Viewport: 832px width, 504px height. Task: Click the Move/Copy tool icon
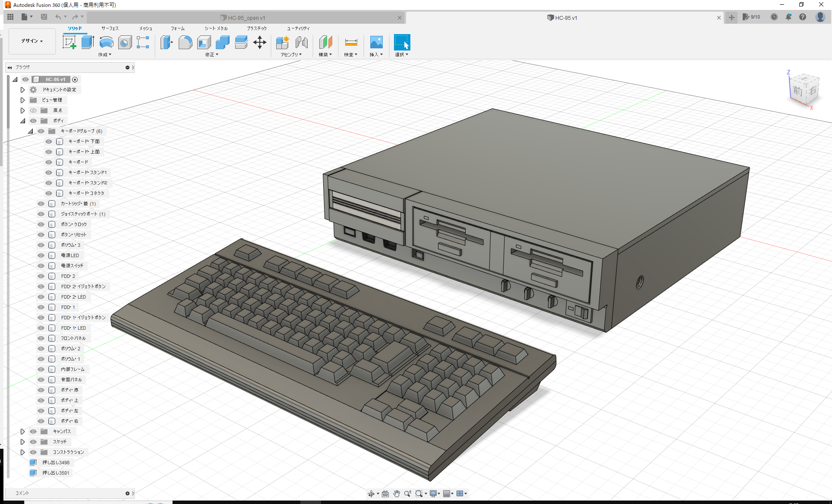tap(259, 43)
